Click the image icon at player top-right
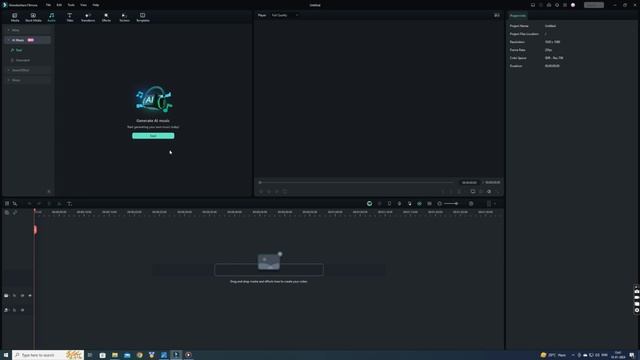The width and height of the screenshot is (640, 360). click(497, 15)
